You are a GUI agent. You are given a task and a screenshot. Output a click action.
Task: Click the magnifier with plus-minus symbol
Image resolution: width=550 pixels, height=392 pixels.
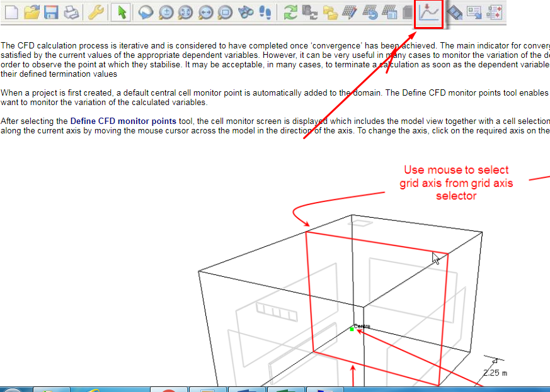166,13
